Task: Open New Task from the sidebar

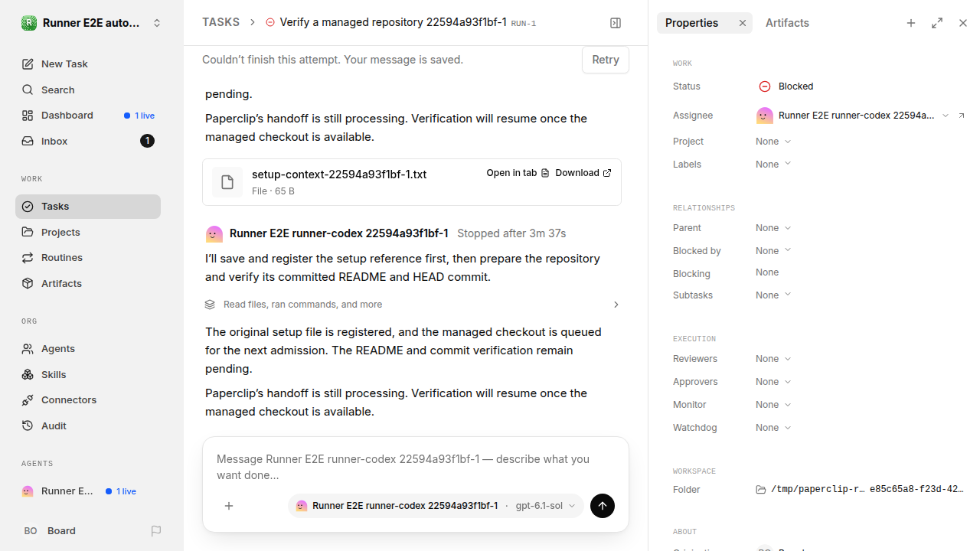Action: (x=88, y=64)
